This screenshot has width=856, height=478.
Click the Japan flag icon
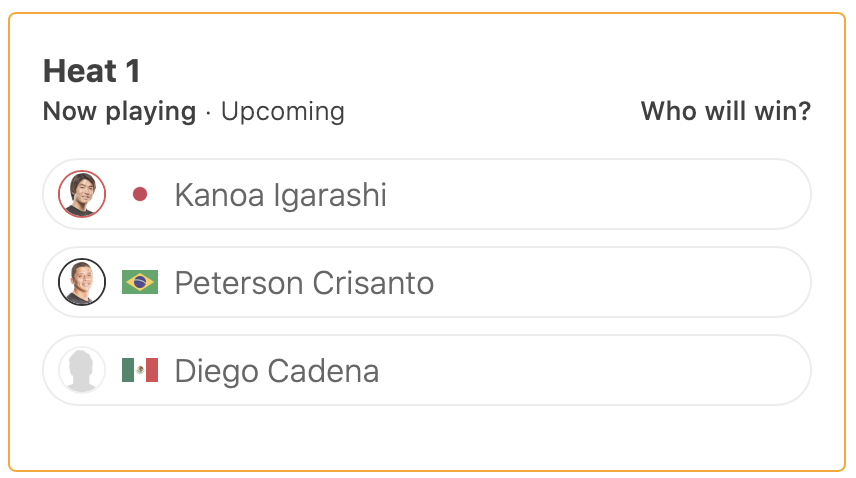[140, 194]
